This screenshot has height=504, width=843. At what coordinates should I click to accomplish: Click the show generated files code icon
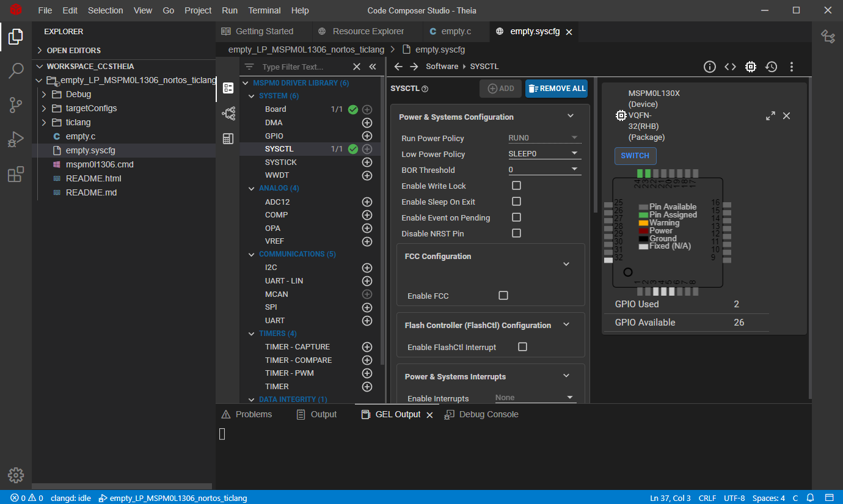pos(730,67)
